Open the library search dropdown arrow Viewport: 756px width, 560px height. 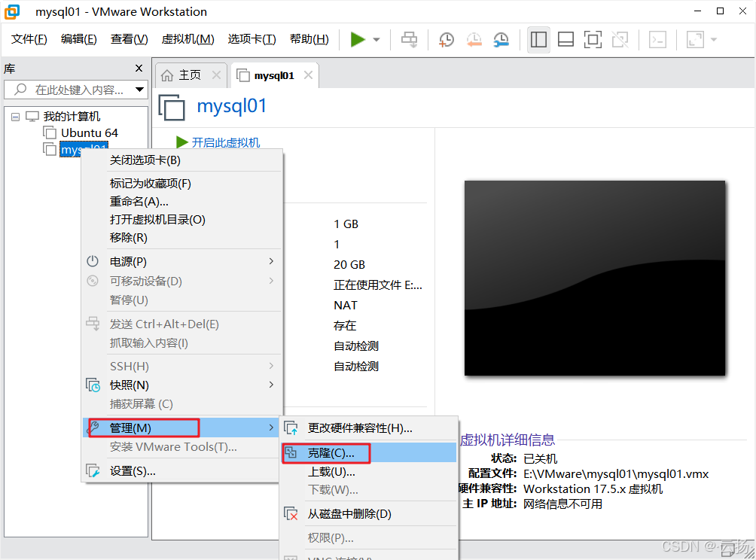coord(140,90)
